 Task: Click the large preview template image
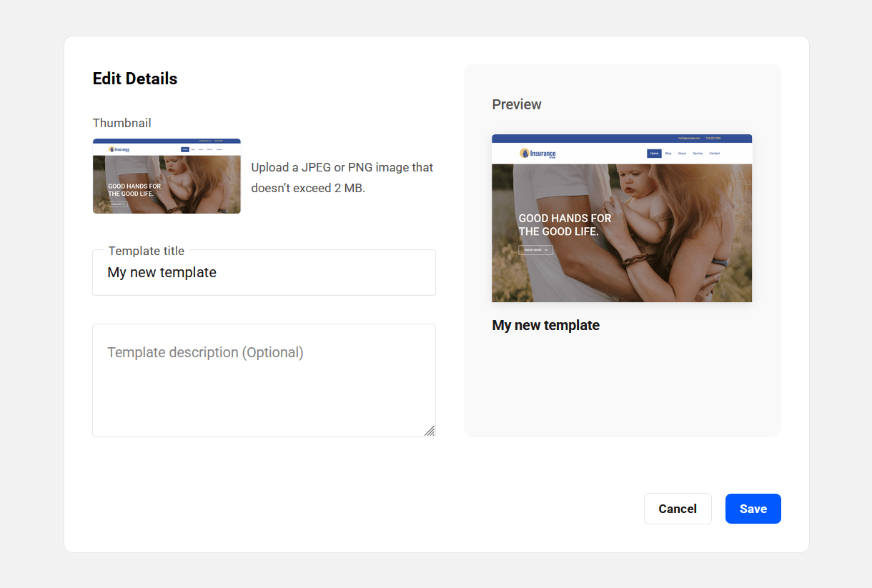[622, 218]
